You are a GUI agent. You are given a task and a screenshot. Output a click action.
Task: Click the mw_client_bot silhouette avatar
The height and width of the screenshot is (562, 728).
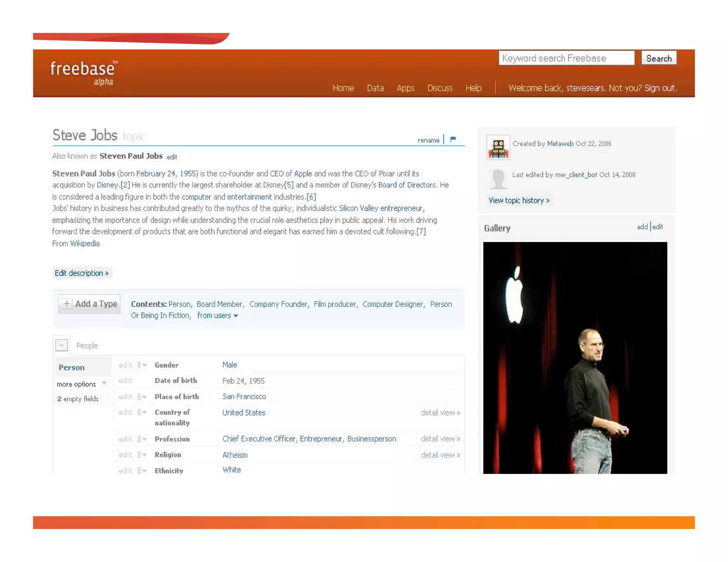click(498, 178)
